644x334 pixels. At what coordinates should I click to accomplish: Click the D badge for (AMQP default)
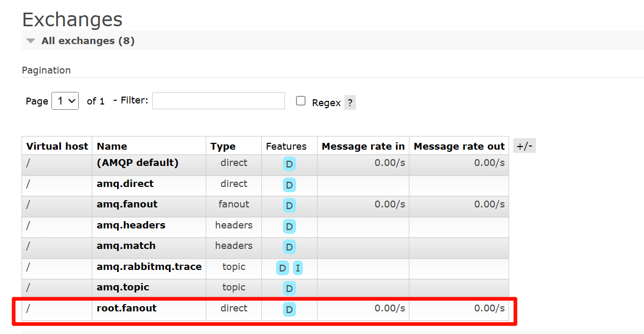point(289,164)
